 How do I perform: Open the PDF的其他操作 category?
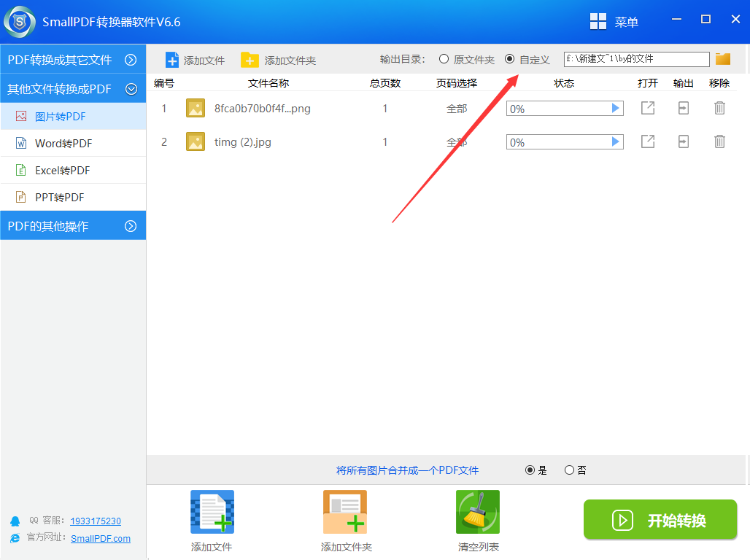[73, 226]
